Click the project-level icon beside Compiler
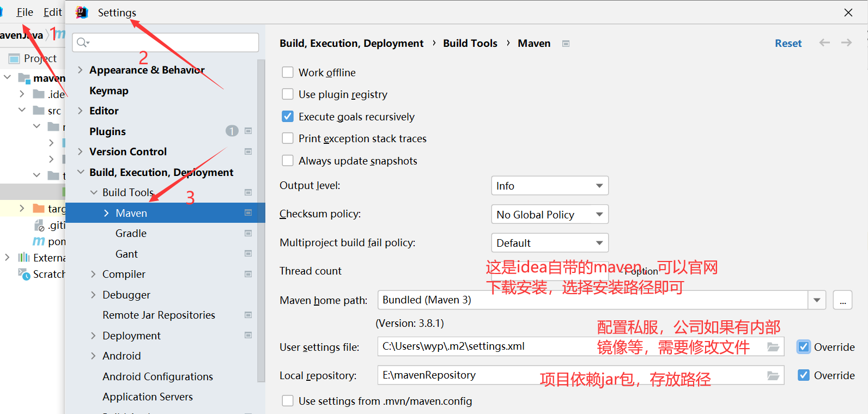 pyautogui.click(x=248, y=274)
